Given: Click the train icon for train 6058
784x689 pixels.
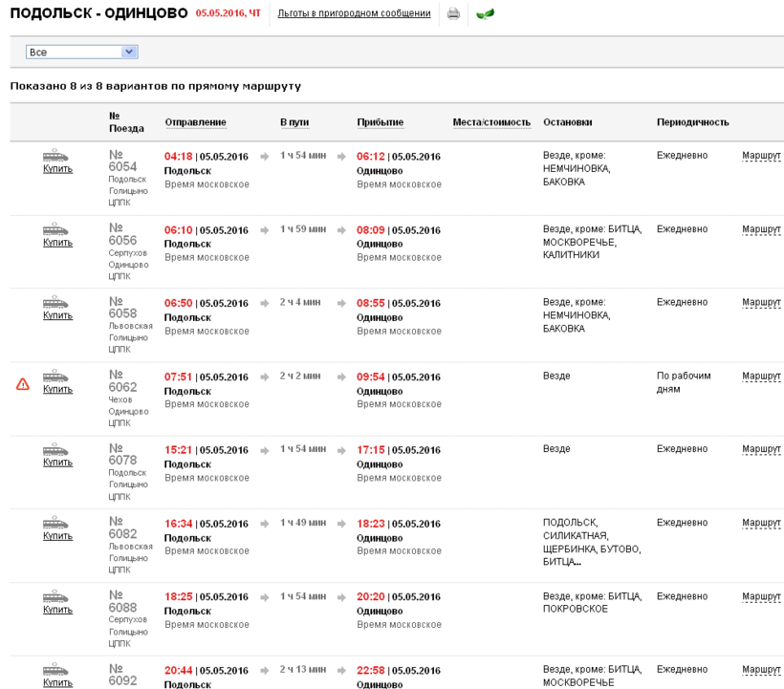Looking at the screenshot, I should point(56,303).
